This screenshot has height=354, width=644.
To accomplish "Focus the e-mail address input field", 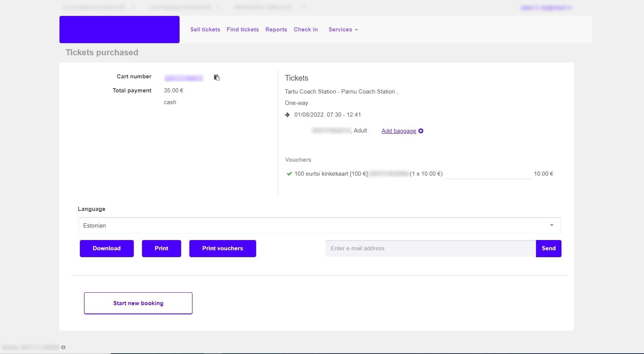I will (x=430, y=248).
